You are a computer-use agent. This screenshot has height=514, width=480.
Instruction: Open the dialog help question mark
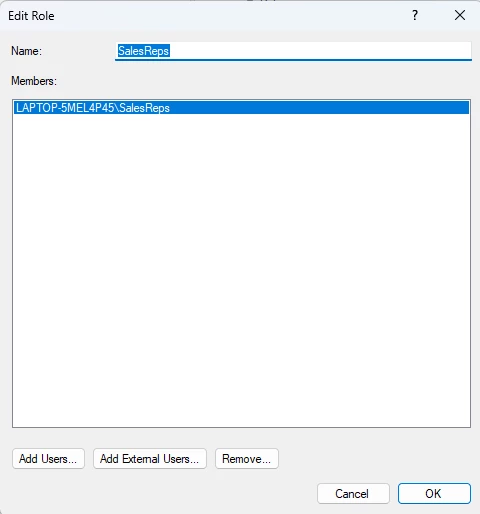(415, 15)
